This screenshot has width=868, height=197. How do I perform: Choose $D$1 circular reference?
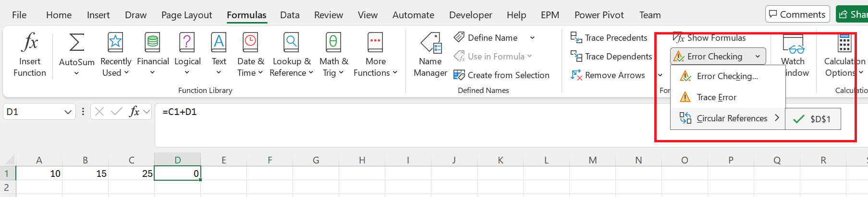[813, 119]
